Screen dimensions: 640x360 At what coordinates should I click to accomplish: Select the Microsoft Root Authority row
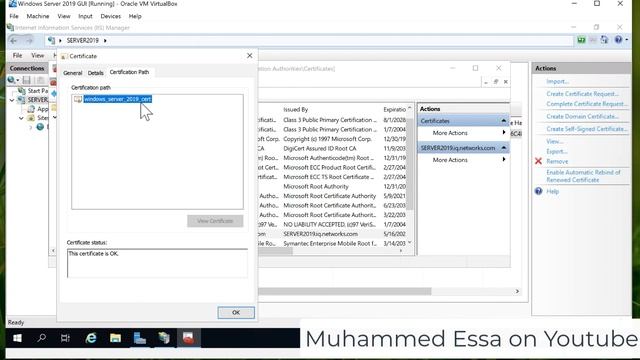click(x=332, y=187)
